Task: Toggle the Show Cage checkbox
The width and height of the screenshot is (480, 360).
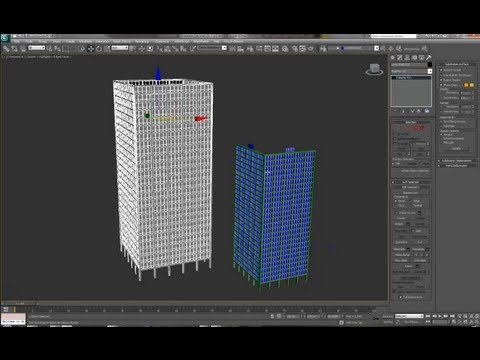Action: point(441,85)
